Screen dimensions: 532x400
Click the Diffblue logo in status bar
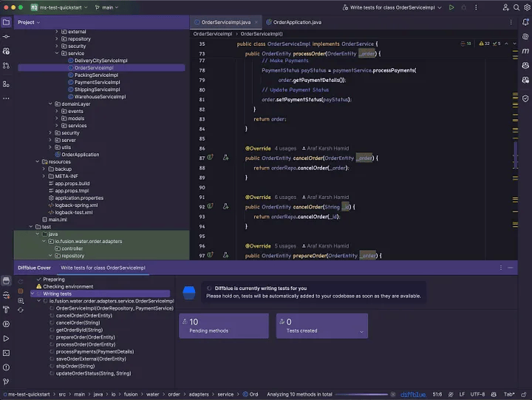click(413, 395)
